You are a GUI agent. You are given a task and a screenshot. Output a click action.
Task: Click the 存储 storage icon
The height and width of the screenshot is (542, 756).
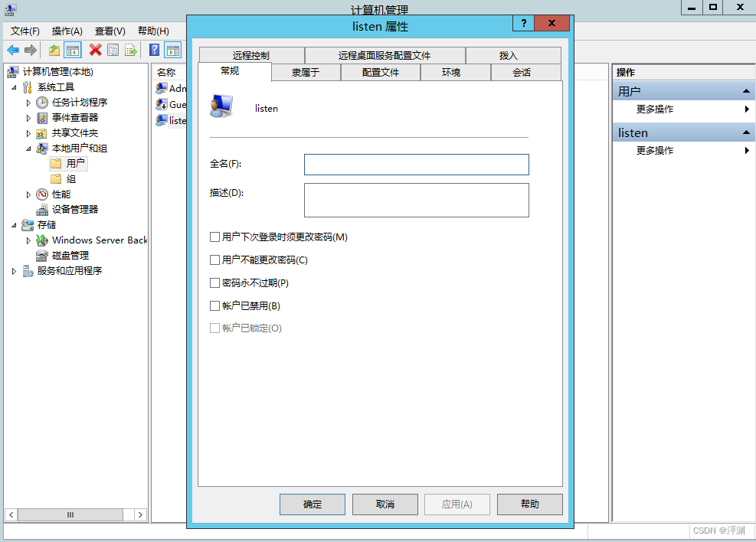pos(28,225)
